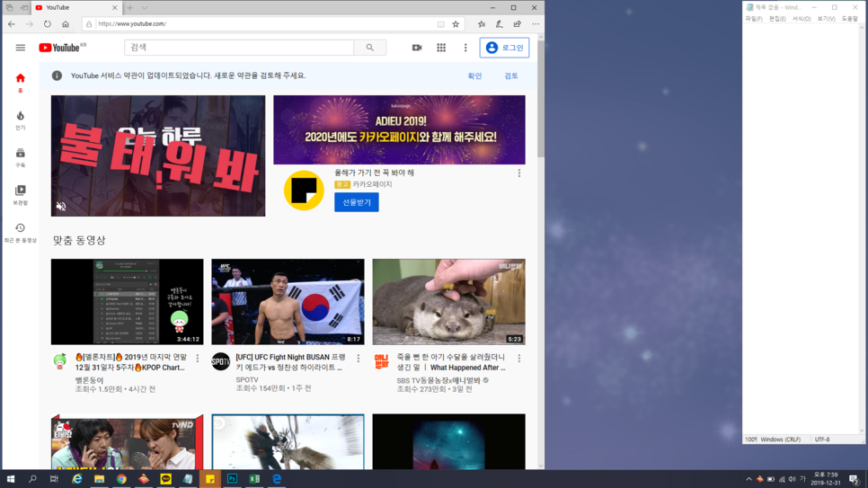This screenshot has height=488, width=868.
Task: Open the baby otter video thumbnail
Action: (449, 302)
